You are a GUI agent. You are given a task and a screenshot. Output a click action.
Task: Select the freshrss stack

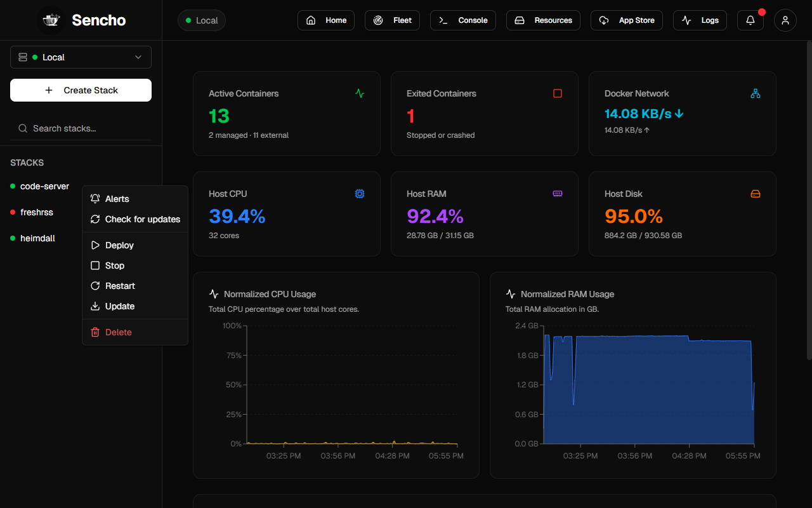click(x=37, y=212)
